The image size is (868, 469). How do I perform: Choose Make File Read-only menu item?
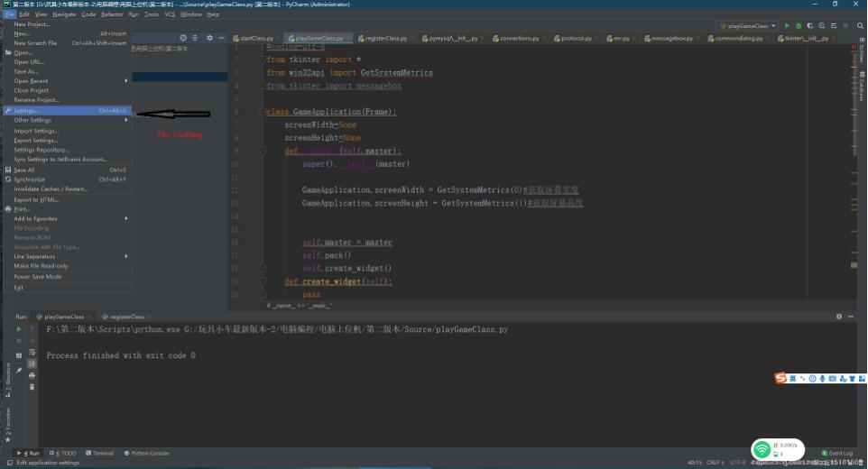coord(68,265)
